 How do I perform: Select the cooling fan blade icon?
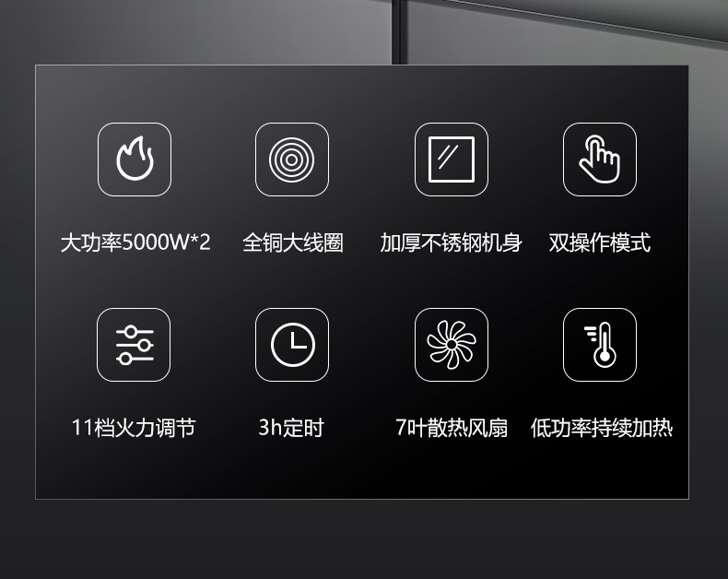tap(451, 345)
